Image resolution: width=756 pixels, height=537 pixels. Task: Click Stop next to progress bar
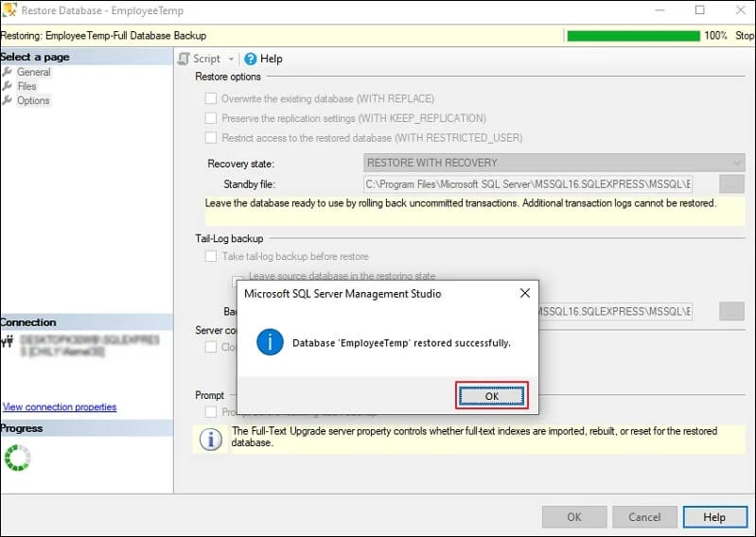(744, 36)
